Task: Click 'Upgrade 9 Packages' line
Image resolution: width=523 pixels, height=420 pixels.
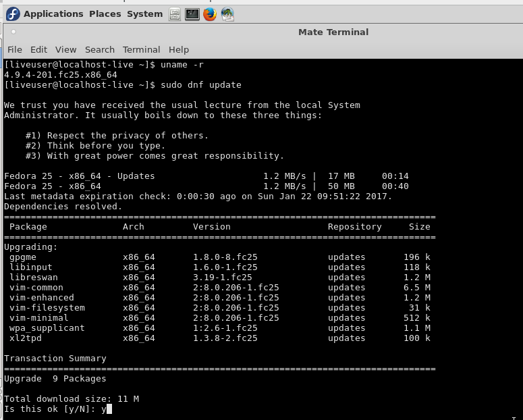Action: click(55, 379)
